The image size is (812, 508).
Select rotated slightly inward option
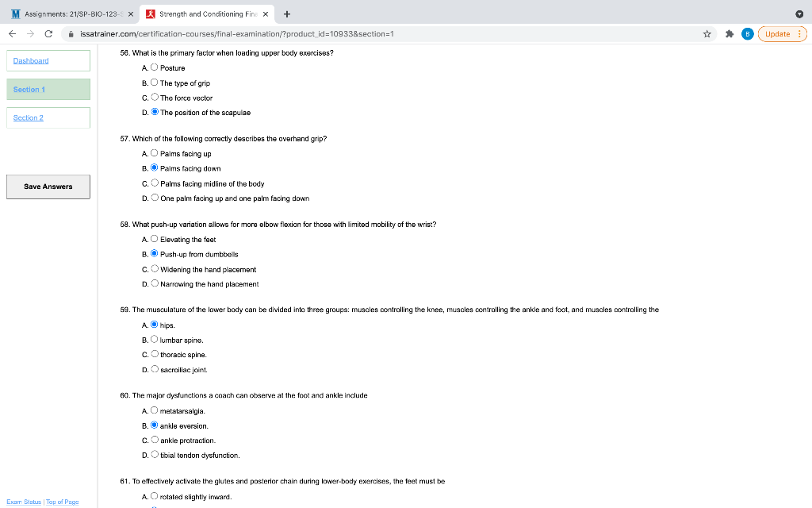(x=155, y=496)
